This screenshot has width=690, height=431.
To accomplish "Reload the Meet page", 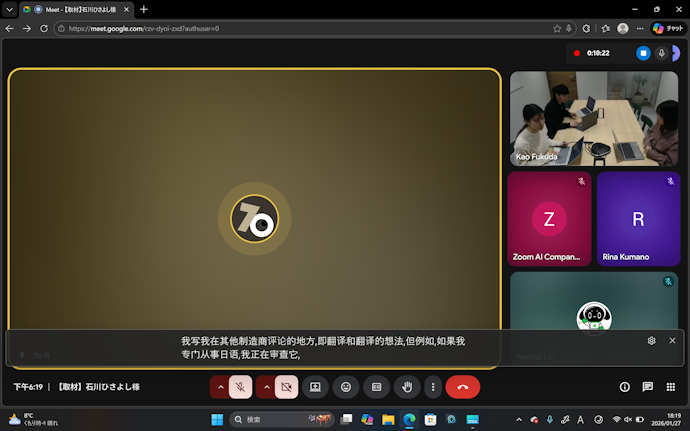I will 44,29.
